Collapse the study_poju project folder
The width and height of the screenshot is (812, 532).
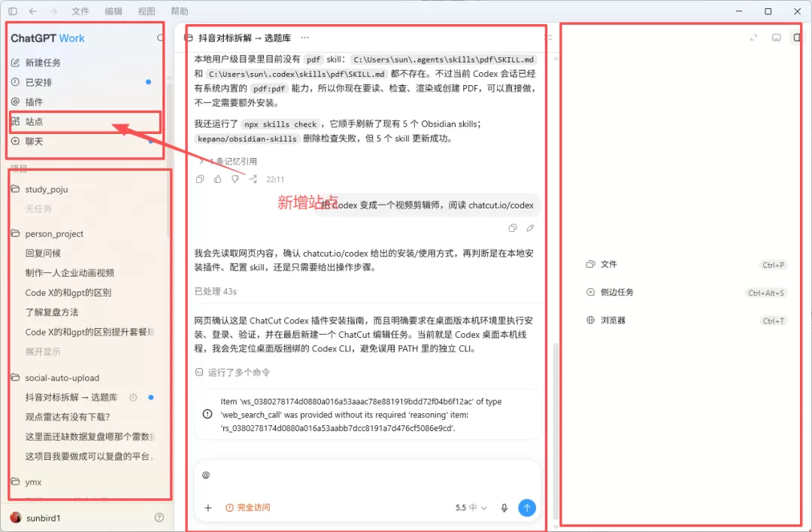[47, 190]
